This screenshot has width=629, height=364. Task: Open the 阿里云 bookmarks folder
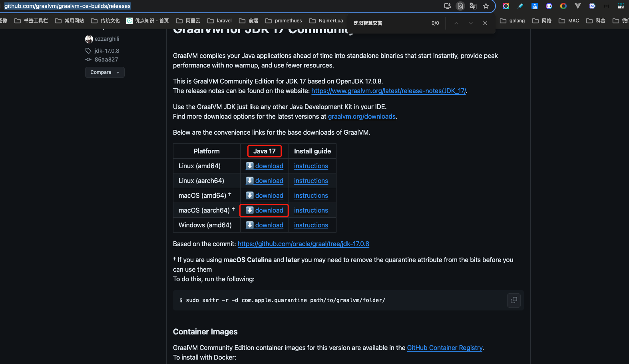coord(188,21)
